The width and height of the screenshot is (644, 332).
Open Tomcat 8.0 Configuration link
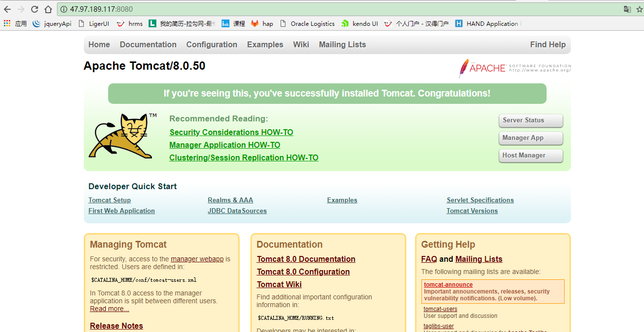coord(303,272)
